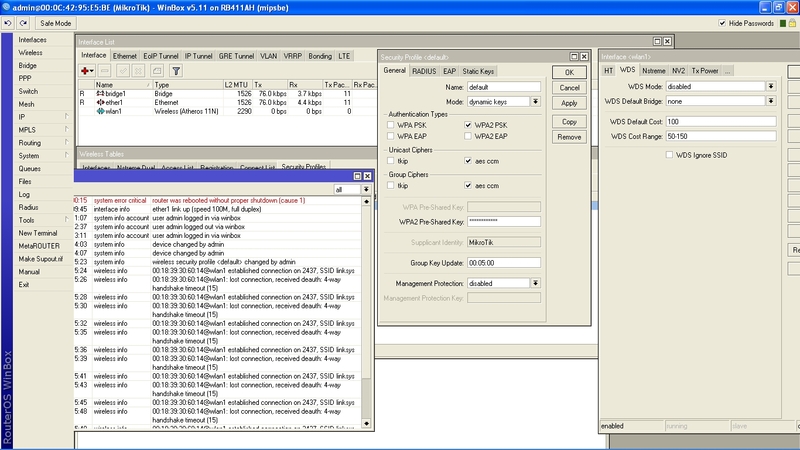Expand the add interface dropdown arrow
Image resolution: width=800 pixels, height=450 pixels.
coord(92,71)
